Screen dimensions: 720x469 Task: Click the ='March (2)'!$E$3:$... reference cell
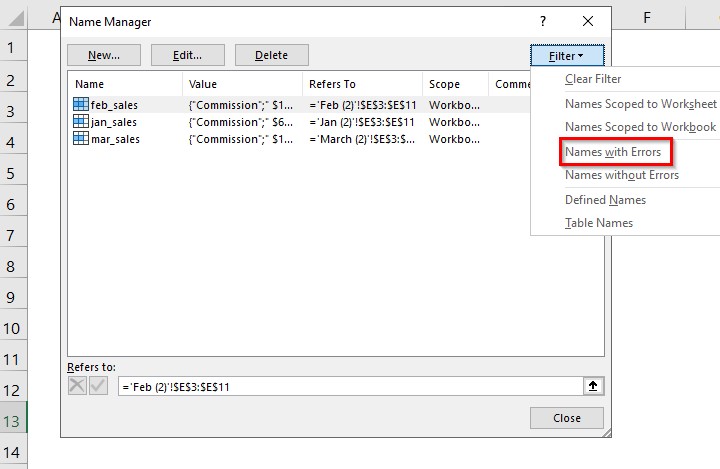361,139
